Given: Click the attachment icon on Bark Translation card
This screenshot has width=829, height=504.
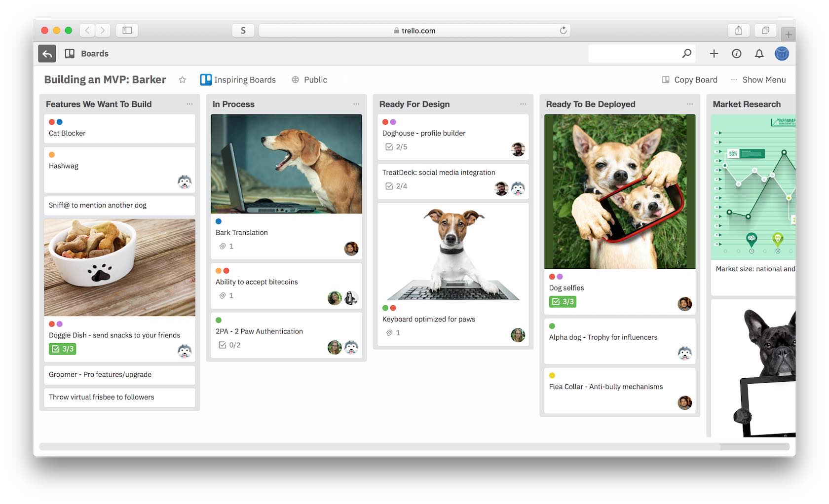Looking at the screenshot, I should click(223, 246).
